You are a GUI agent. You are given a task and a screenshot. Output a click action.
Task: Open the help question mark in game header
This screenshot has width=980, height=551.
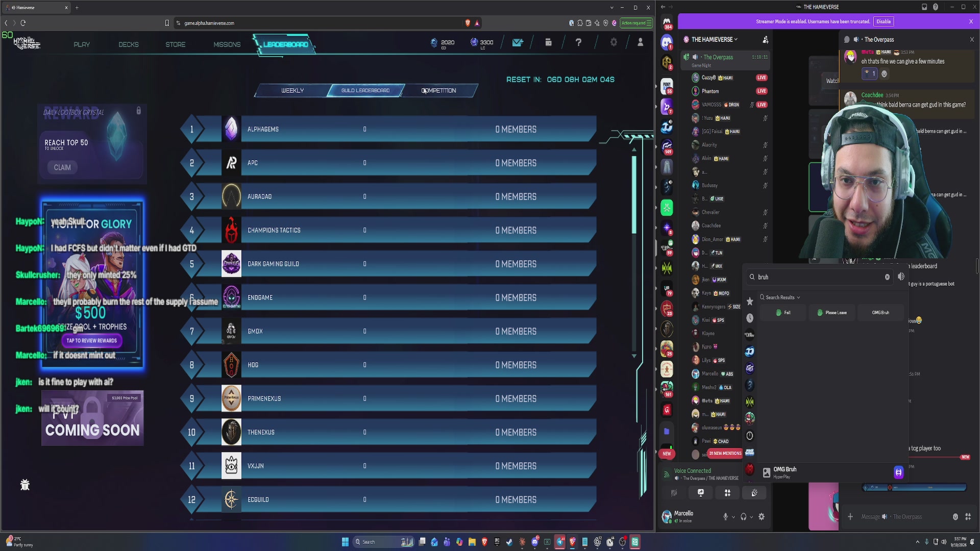pos(578,43)
